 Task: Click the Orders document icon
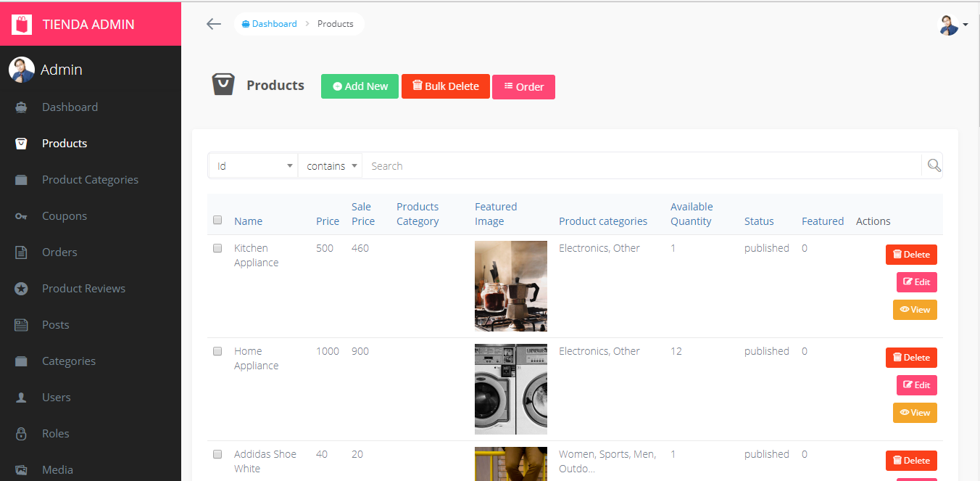21,252
